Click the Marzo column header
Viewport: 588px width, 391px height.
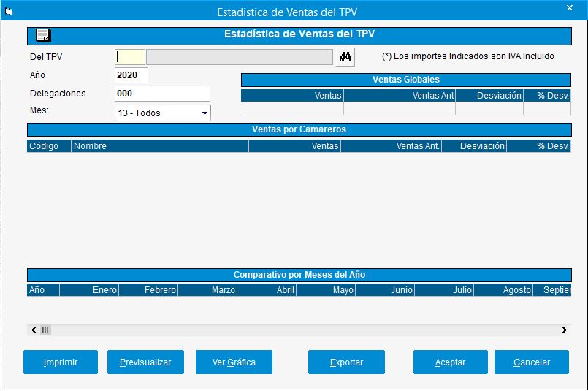[207, 289]
